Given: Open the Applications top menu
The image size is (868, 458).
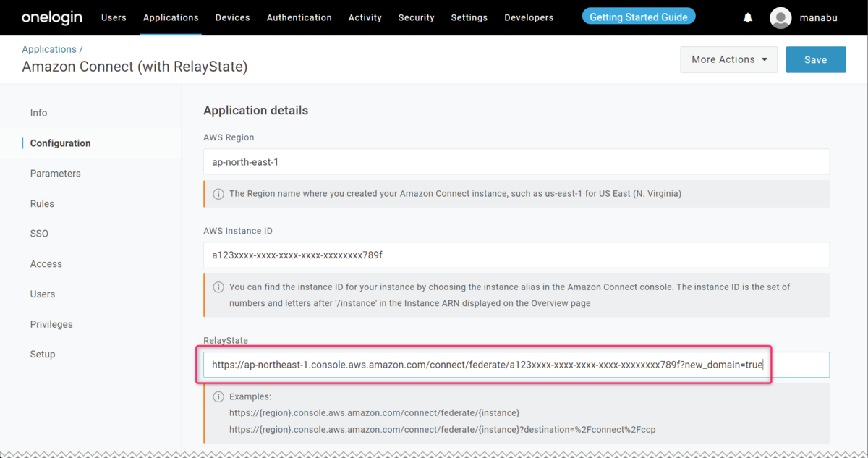Looking at the screenshot, I should pos(171,17).
